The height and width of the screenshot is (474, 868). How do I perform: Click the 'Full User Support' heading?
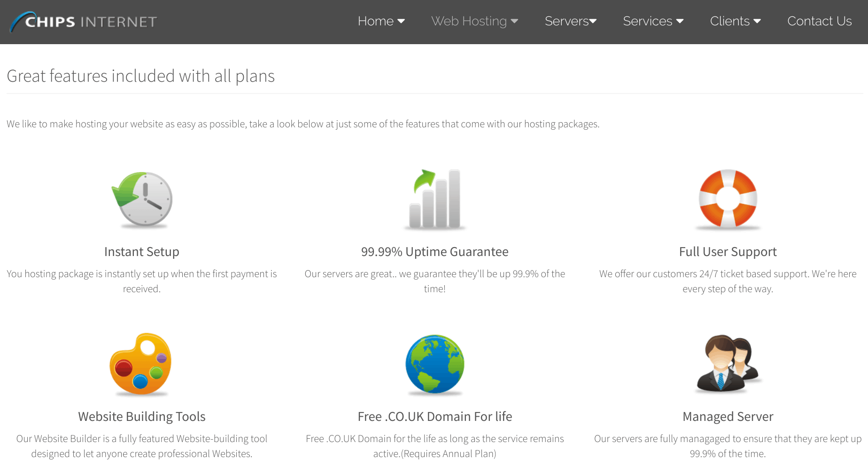(x=728, y=252)
